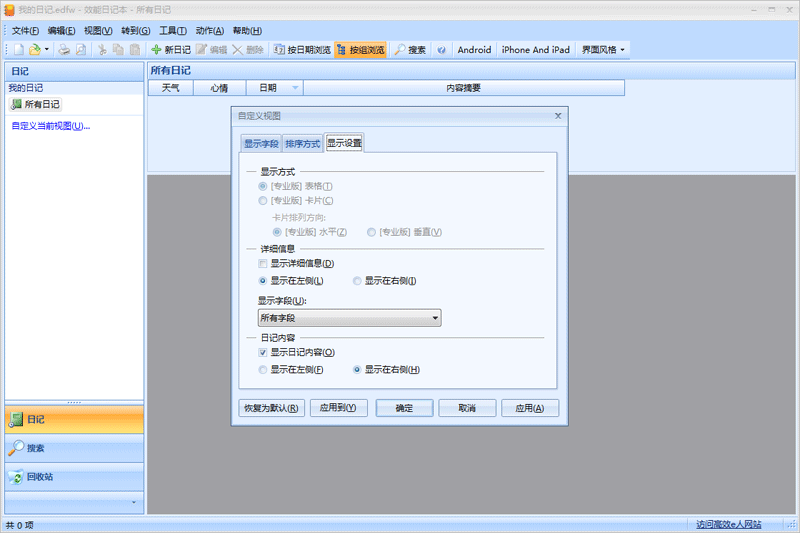Select the 显示设置 tab
The image size is (800, 533).
point(344,143)
